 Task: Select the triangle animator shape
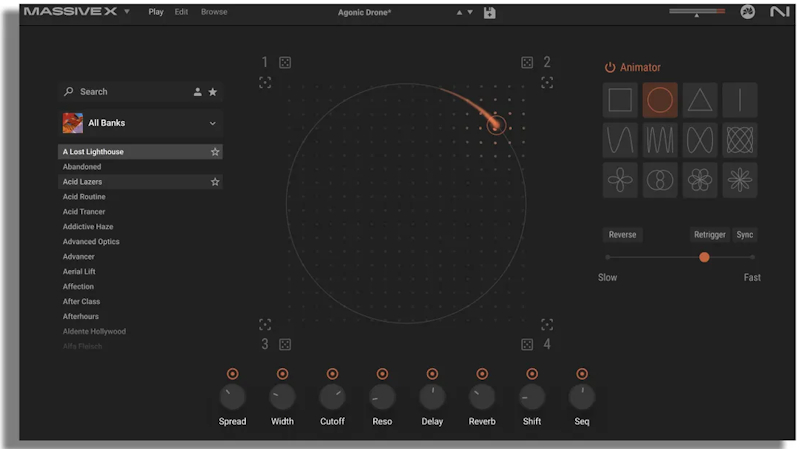[x=699, y=100]
